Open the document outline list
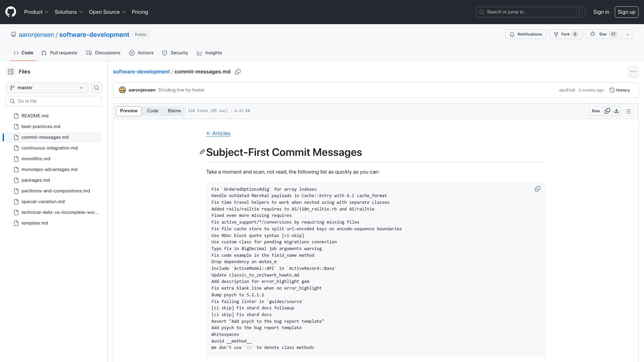The height and width of the screenshot is (362, 644). (x=628, y=111)
